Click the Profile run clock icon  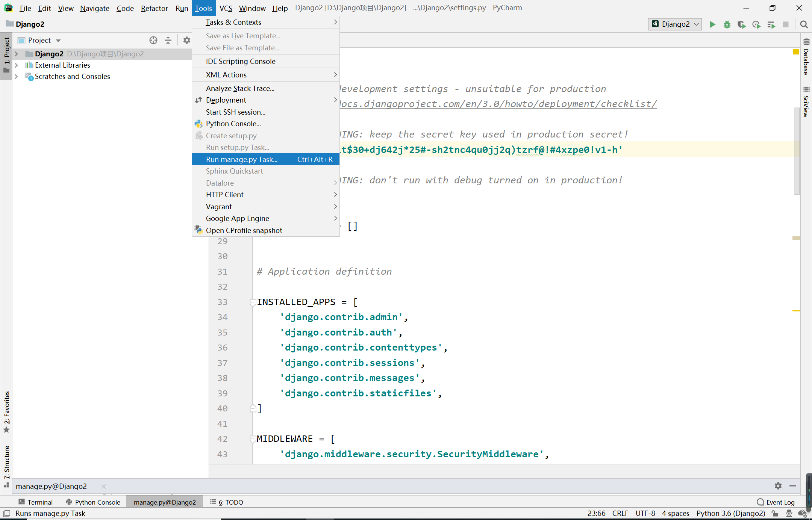click(756, 24)
